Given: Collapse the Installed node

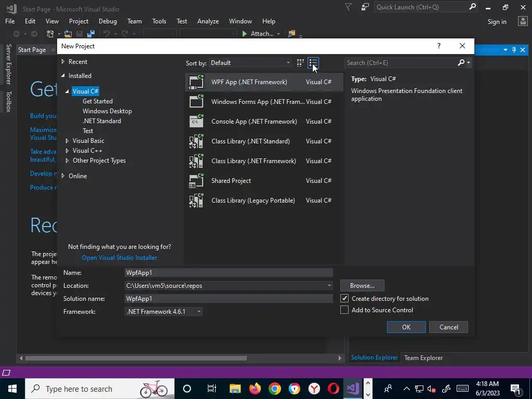Looking at the screenshot, I should click(x=63, y=76).
